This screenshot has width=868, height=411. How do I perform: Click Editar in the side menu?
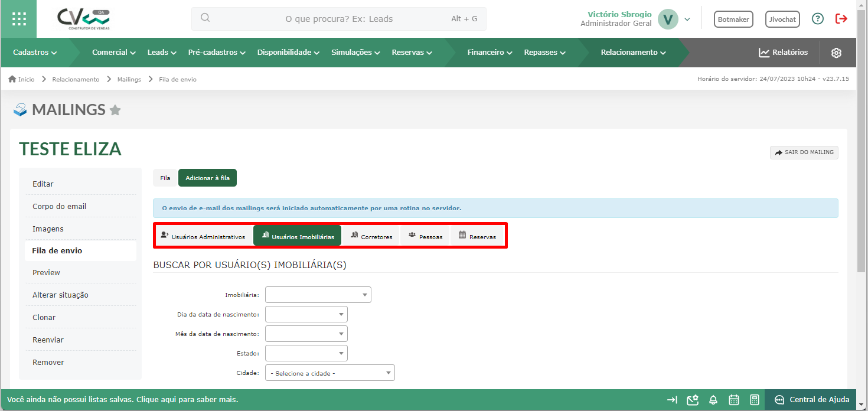point(80,184)
